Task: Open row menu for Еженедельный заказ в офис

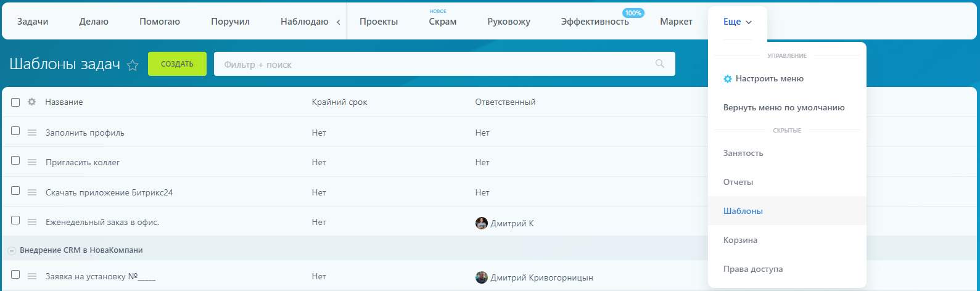Action: [x=32, y=222]
